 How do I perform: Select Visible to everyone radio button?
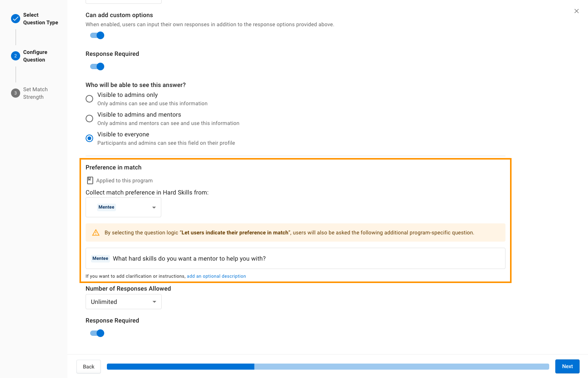pos(89,138)
